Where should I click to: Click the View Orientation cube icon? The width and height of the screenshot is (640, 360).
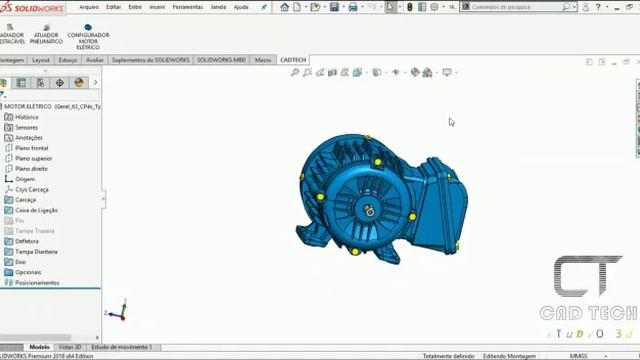[x=357, y=73]
